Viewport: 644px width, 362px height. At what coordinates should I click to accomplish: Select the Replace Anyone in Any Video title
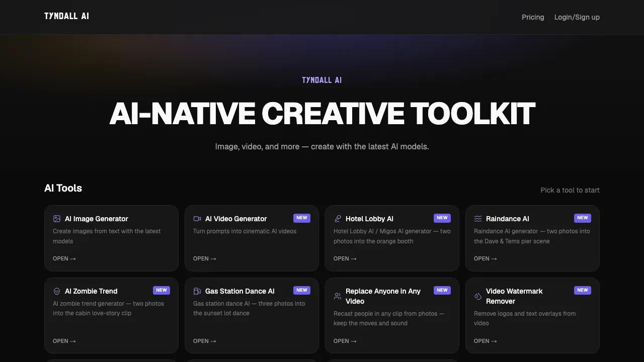coord(383,296)
